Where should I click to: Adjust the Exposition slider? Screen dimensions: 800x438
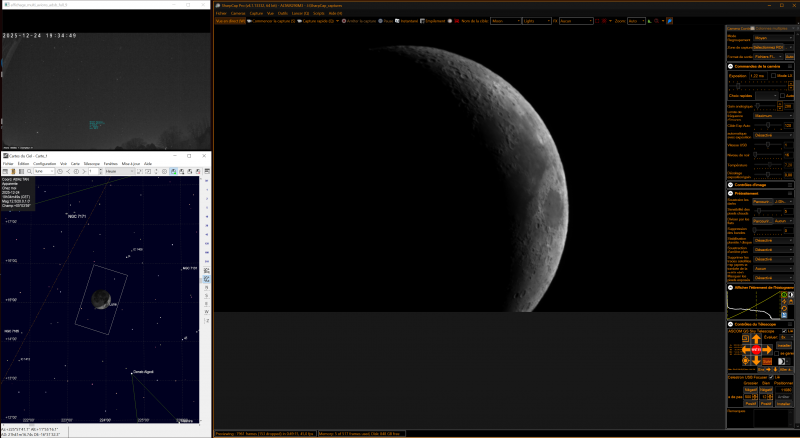[758, 86]
